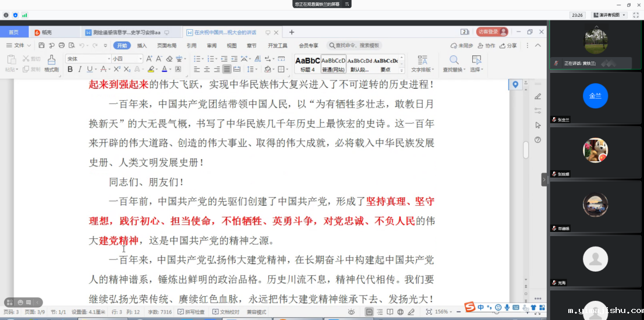644x320 pixels.
Task: Toggle the spell check (拼写检查) checkbox
Action: click(x=191, y=312)
